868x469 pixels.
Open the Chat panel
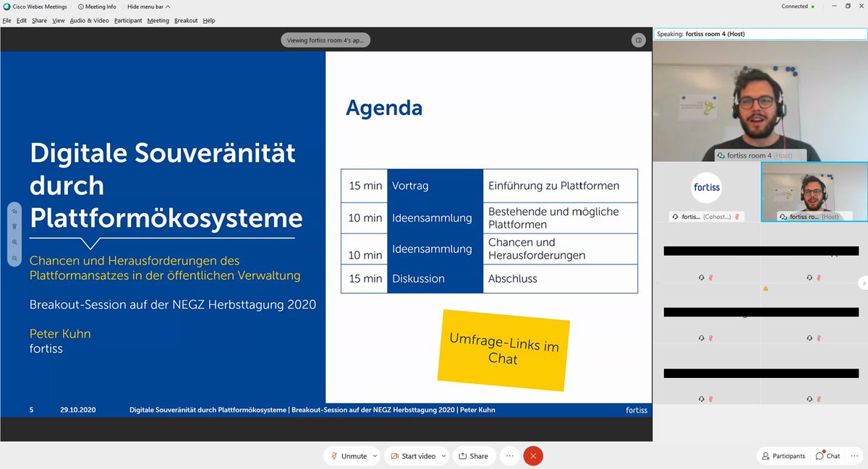click(x=827, y=456)
